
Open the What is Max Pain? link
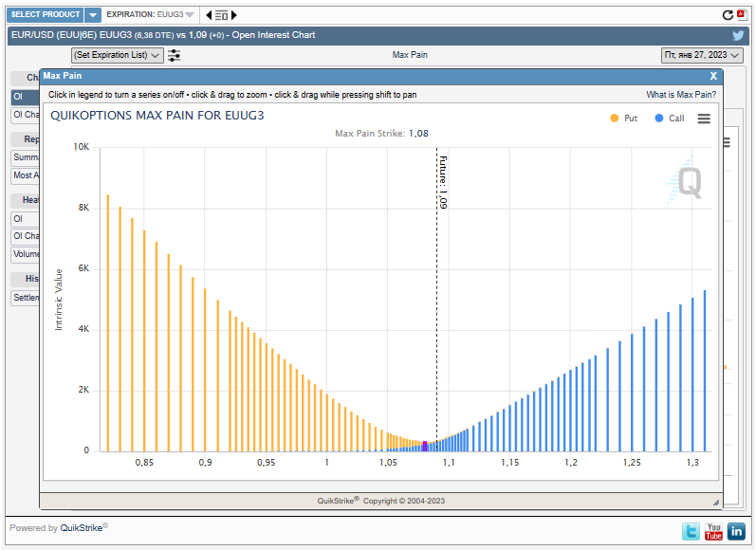(681, 95)
